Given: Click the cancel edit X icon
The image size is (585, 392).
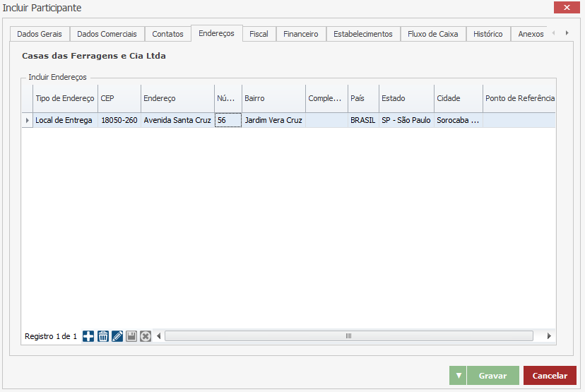Looking at the screenshot, I should point(146,336).
